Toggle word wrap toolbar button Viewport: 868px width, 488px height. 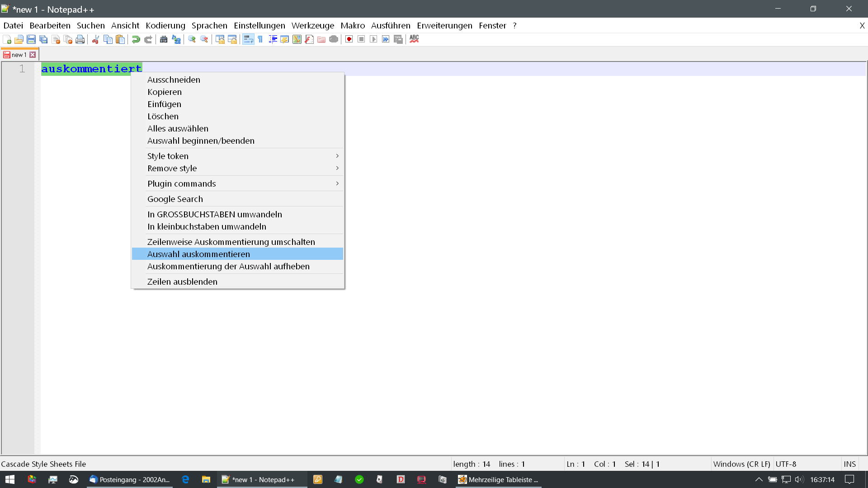pyautogui.click(x=248, y=39)
